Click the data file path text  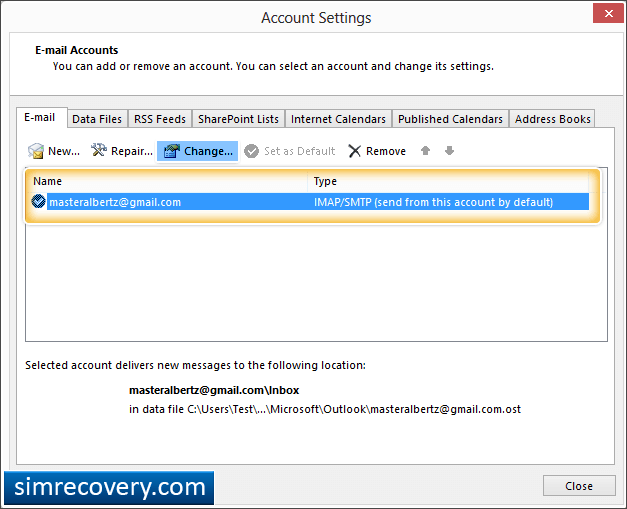point(325,409)
